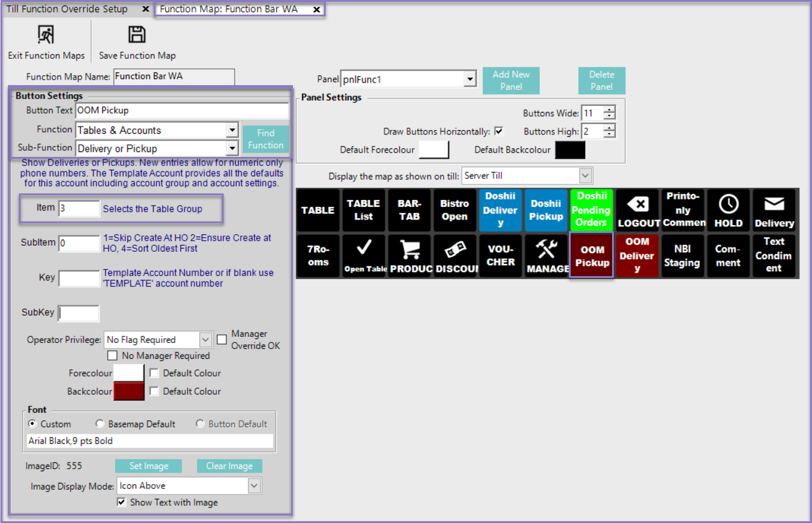
Task: Select the PRODUCT shopping cart button
Action: [x=409, y=256]
